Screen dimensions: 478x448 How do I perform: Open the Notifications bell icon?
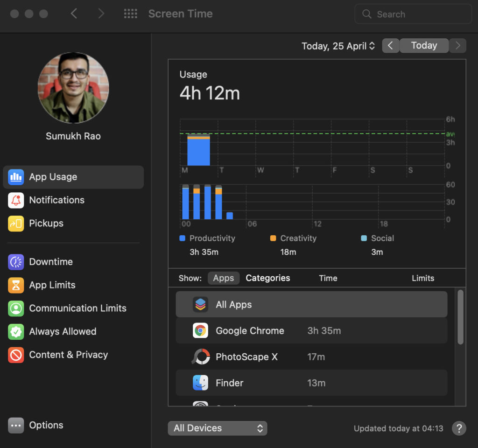pyautogui.click(x=16, y=200)
